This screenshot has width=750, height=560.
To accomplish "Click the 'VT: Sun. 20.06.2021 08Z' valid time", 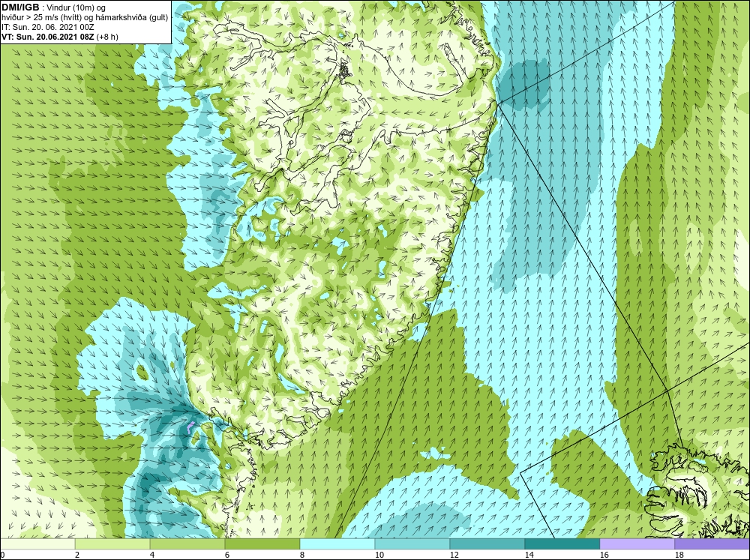I will pyautogui.click(x=47, y=37).
